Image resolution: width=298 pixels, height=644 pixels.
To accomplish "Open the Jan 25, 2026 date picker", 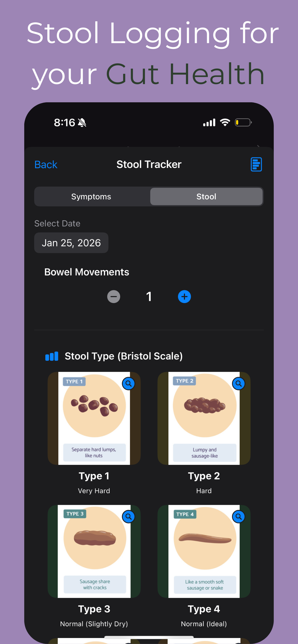I will click(71, 243).
